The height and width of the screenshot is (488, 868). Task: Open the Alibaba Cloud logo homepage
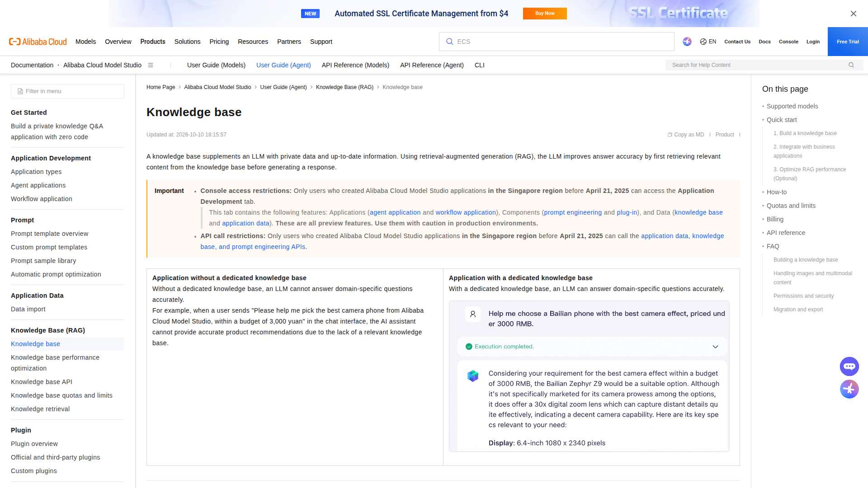[x=38, y=42]
